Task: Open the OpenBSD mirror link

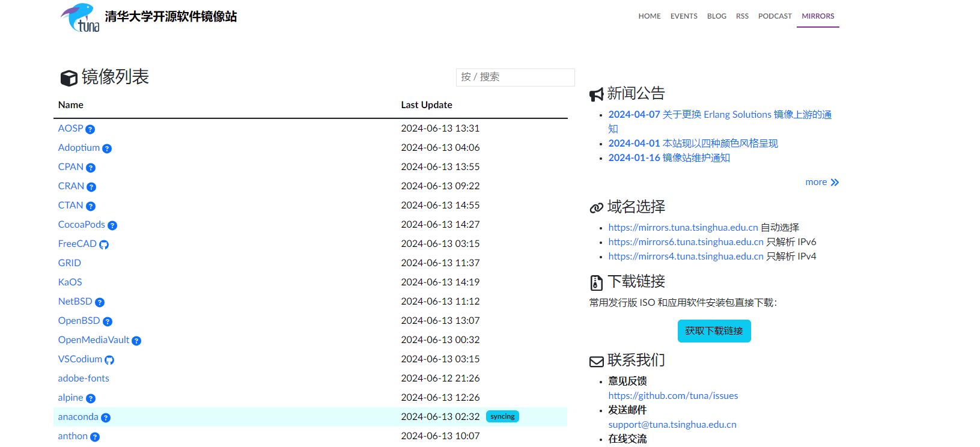Action: coord(79,320)
